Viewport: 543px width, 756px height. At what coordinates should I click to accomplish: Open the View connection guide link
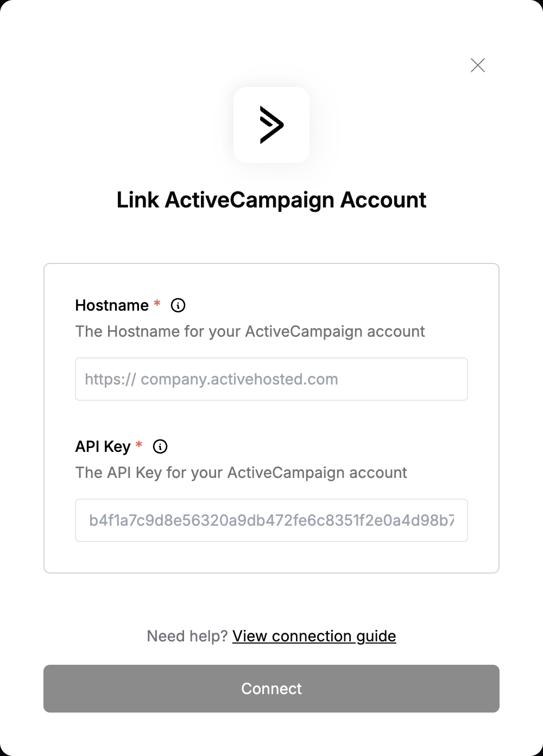tap(314, 636)
